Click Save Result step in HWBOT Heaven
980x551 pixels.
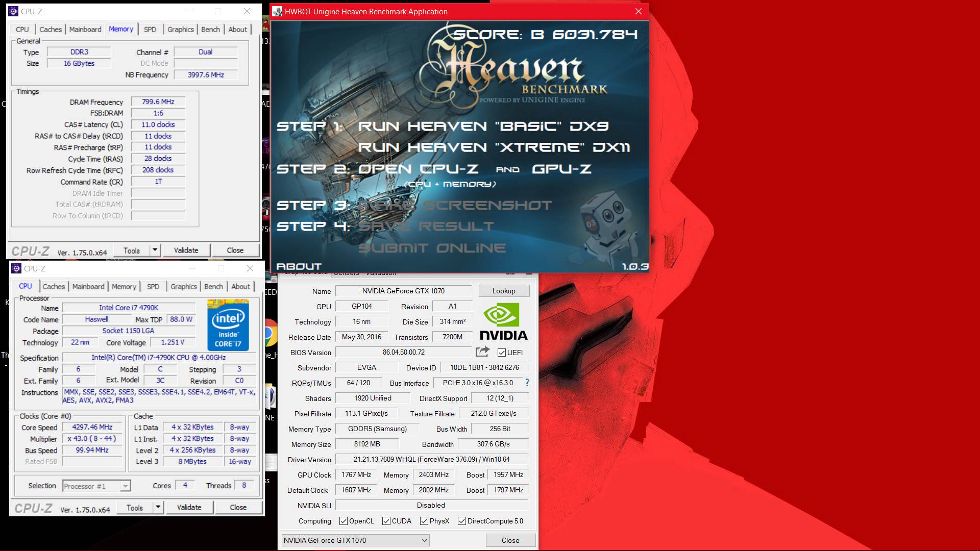coord(426,226)
